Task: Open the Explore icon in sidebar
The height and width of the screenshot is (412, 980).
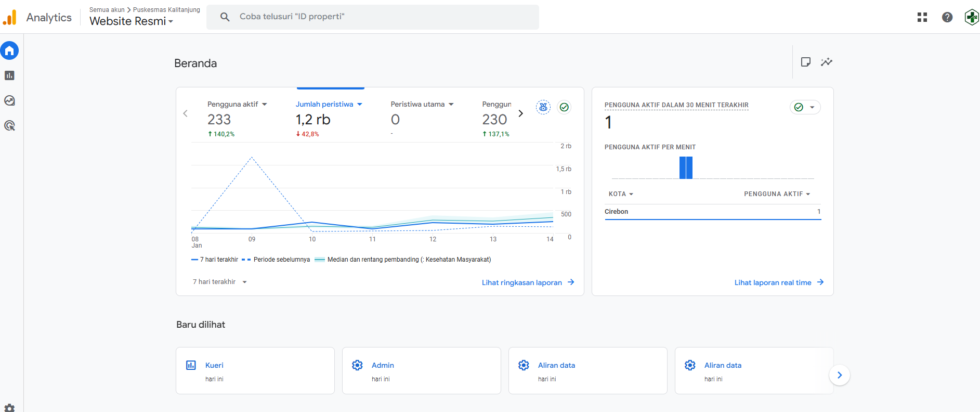Action: [x=9, y=100]
